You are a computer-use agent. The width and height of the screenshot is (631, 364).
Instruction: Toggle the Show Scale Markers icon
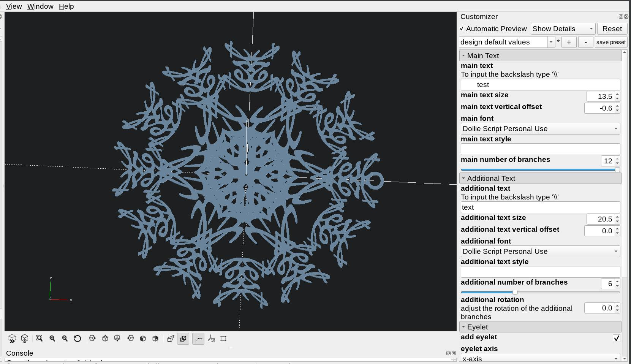[211, 339]
